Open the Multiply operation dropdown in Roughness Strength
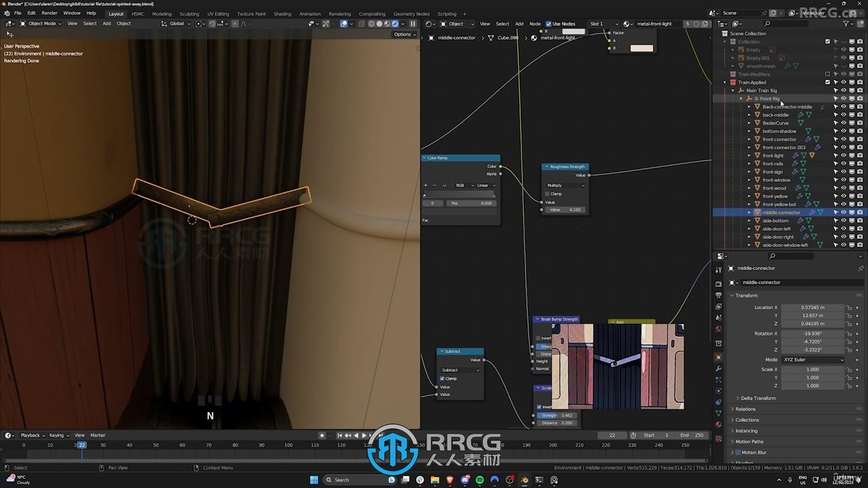 [566, 185]
